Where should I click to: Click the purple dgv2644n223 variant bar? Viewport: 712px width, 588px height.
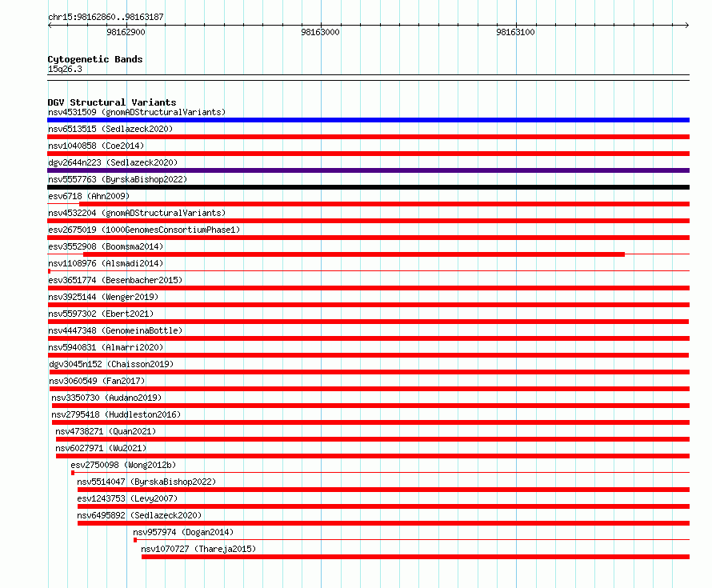pos(368,170)
